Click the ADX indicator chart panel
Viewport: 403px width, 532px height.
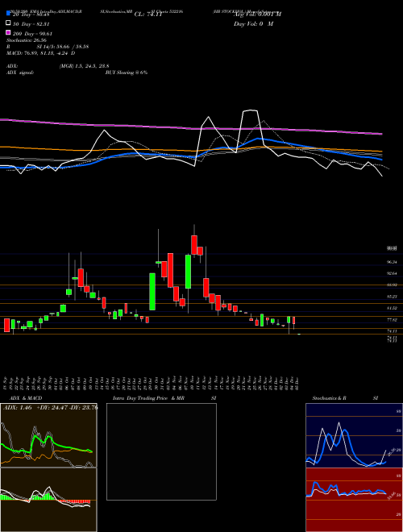click(48, 435)
